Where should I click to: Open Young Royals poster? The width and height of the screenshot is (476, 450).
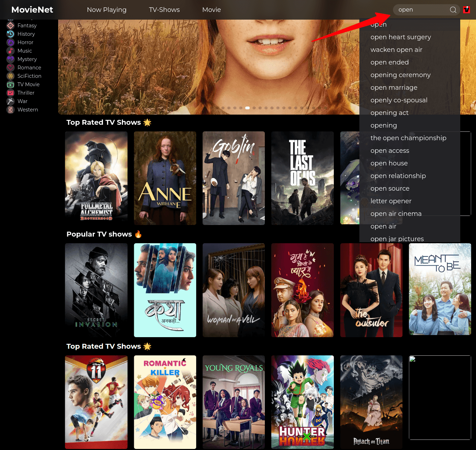click(234, 402)
